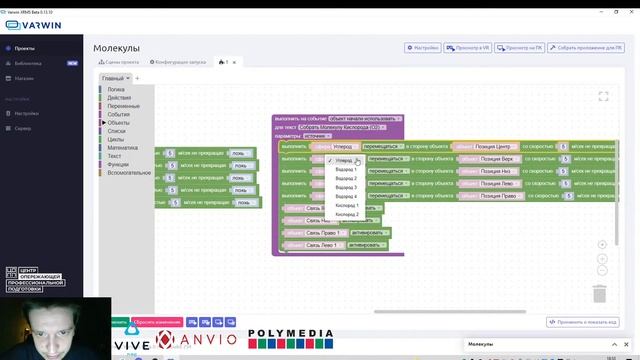Viewport: 640px width, 360px height.
Task: Select Водород 1 in dropdown list
Action: (346, 169)
